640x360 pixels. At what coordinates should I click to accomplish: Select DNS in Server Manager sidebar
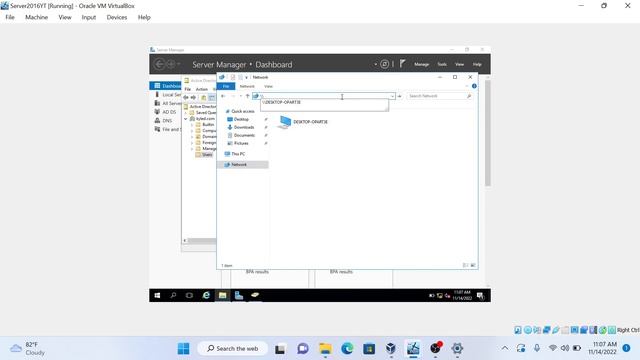163,120
